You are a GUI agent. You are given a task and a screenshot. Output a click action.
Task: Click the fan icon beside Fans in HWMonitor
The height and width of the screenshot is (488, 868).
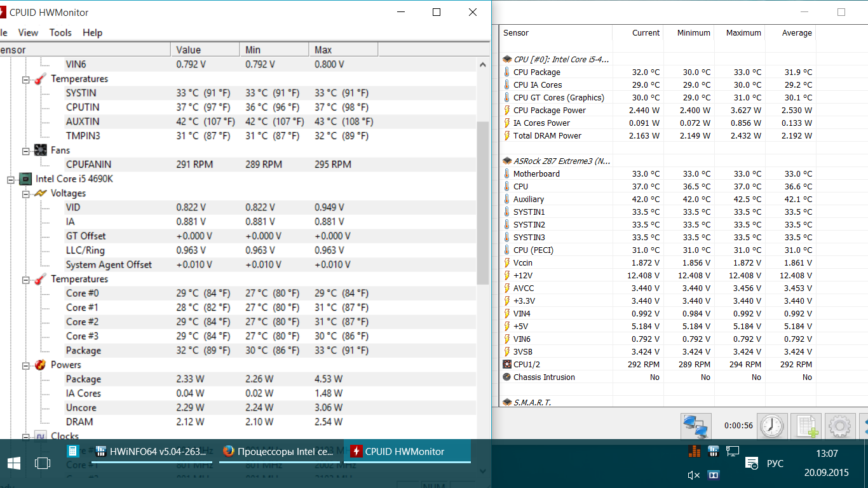41,150
